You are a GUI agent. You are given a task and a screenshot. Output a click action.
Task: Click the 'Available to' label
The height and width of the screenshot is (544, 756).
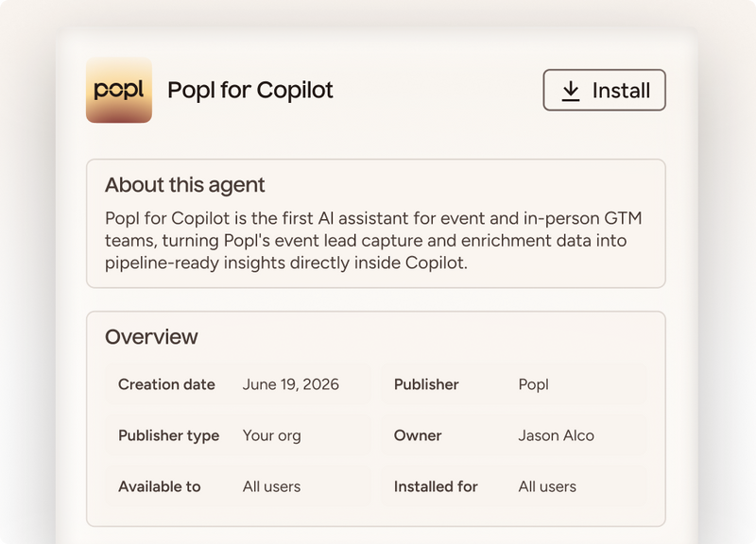pyautogui.click(x=159, y=486)
